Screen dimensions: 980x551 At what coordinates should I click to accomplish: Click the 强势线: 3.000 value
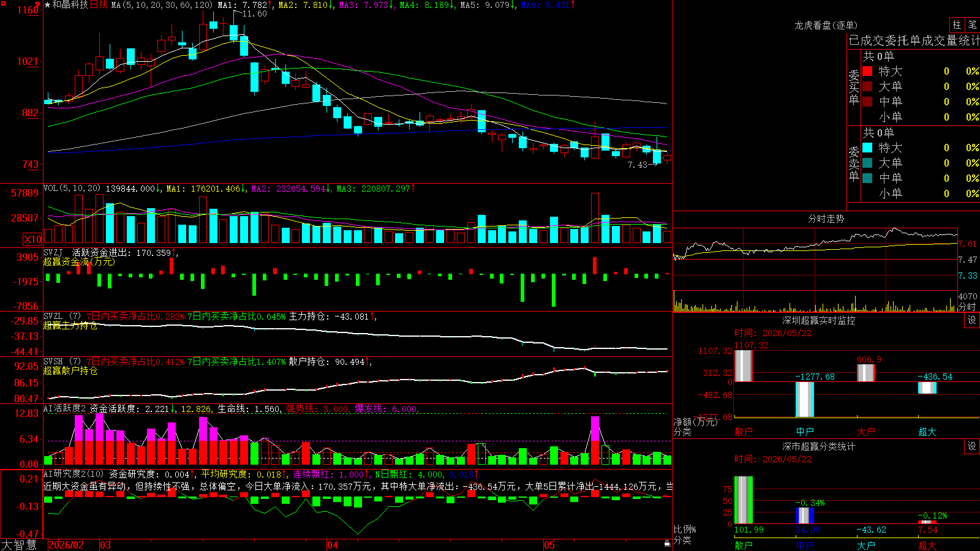pos(317,409)
